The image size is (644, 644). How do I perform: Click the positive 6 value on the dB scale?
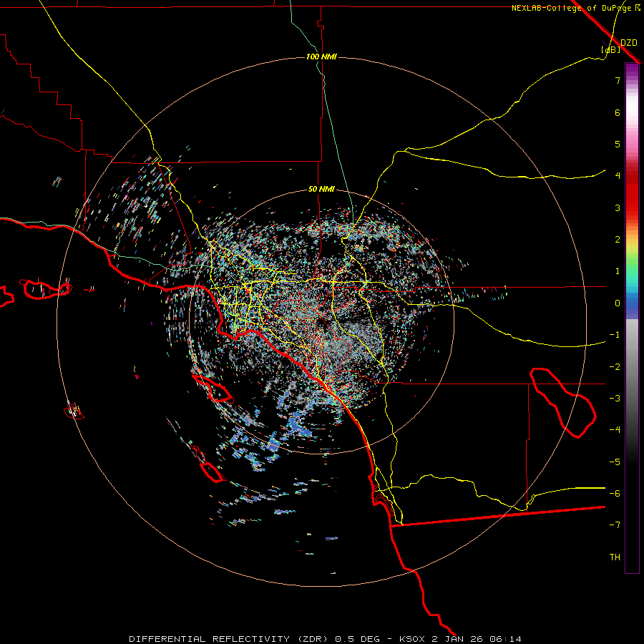618,112
